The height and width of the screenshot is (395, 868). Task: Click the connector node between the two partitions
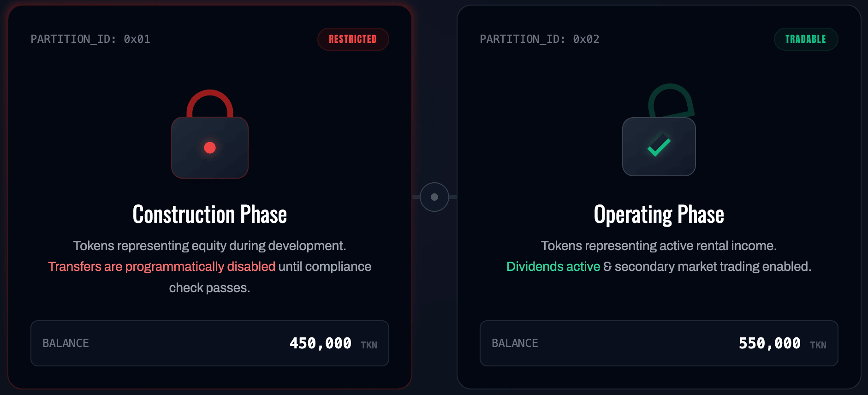[434, 197]
